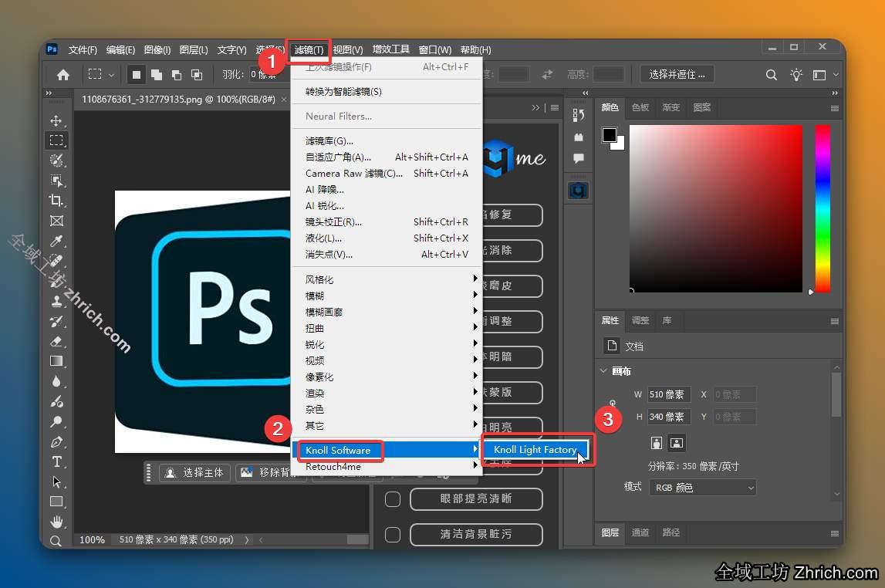The height and width of the screenshot is (588, 885).
Task: Select the Clone Stamp tool
Action: pos(56,301)
